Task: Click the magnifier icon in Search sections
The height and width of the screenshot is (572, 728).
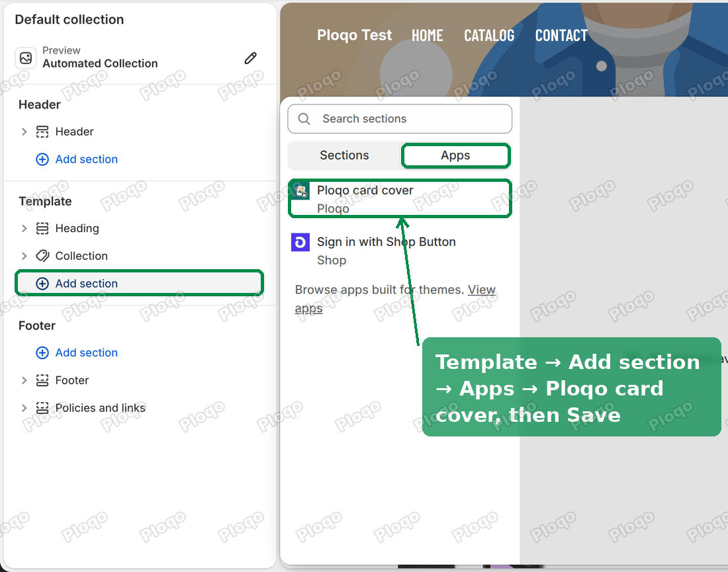Action: point(304,119)
